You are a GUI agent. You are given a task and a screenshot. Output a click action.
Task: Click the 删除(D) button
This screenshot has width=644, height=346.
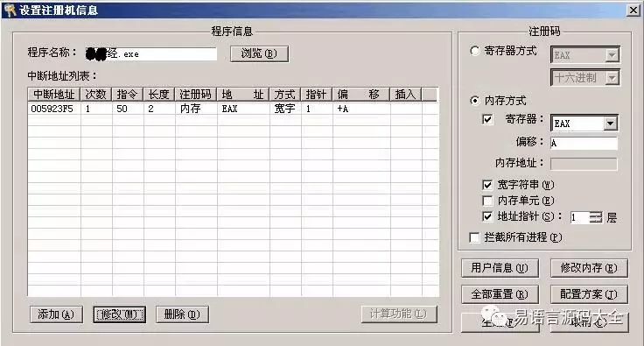182,314
